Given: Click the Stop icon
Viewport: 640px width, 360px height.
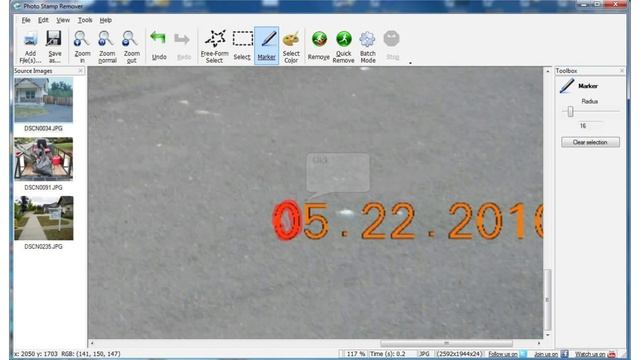Looking at the screenshot, I should (392, 39).
